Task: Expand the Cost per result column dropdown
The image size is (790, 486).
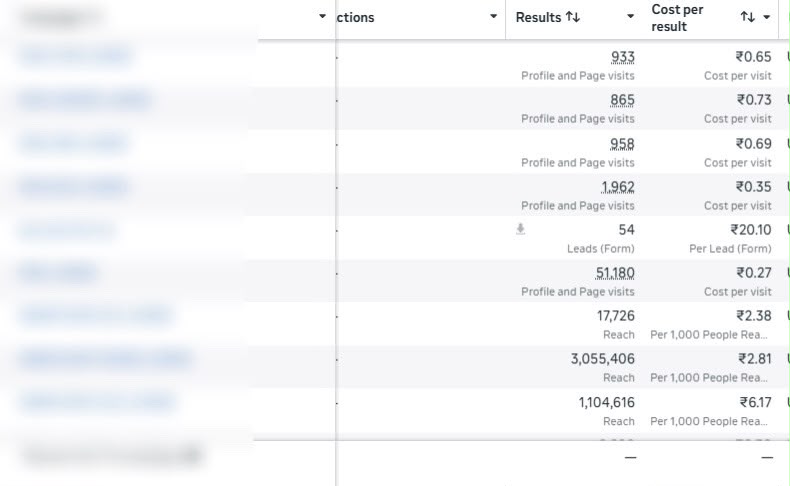Action: pos(767,17)
